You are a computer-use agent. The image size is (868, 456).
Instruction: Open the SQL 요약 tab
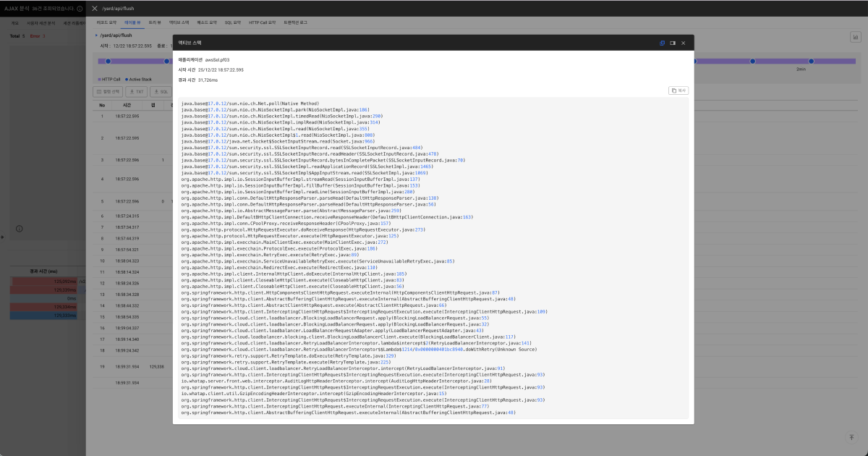point(232,22)
